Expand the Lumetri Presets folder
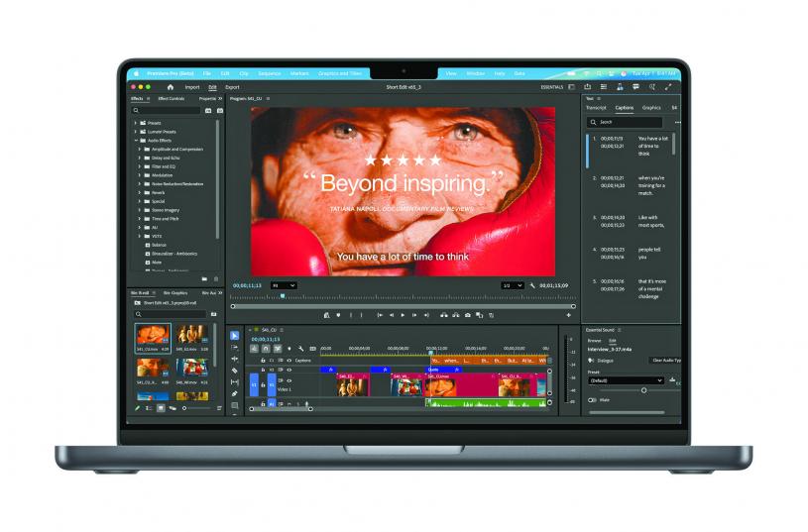 click(x=136, y=132)
